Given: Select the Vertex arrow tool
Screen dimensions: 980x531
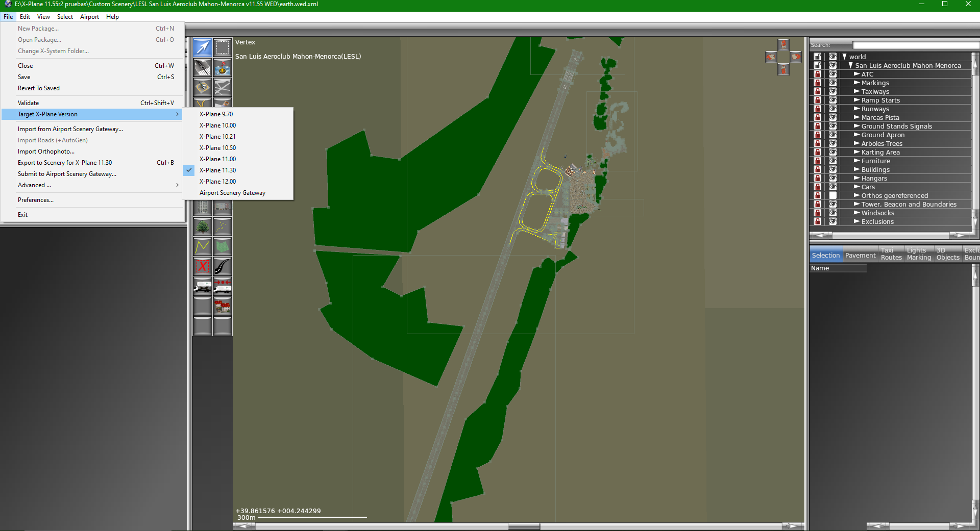Looking at the screenshot, I should (203, 47).
